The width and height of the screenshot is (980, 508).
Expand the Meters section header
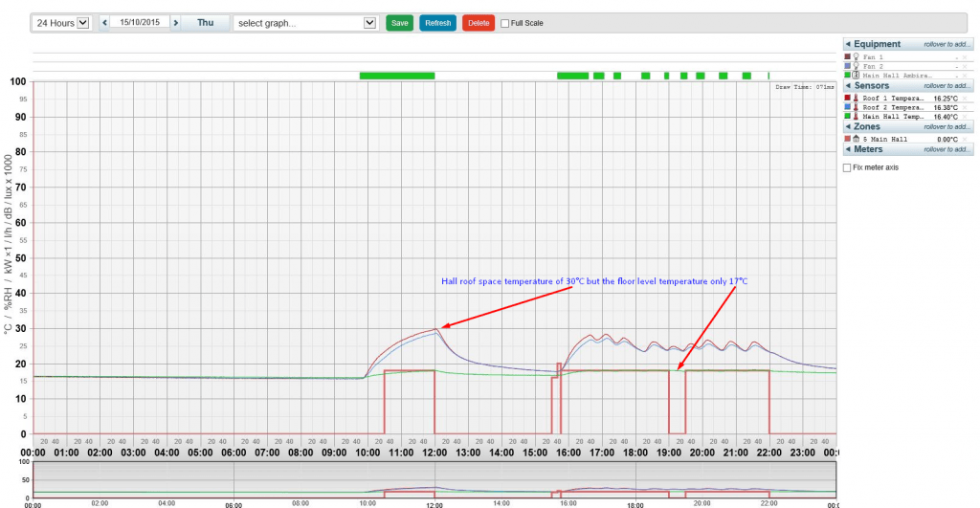tap(848, 149)
